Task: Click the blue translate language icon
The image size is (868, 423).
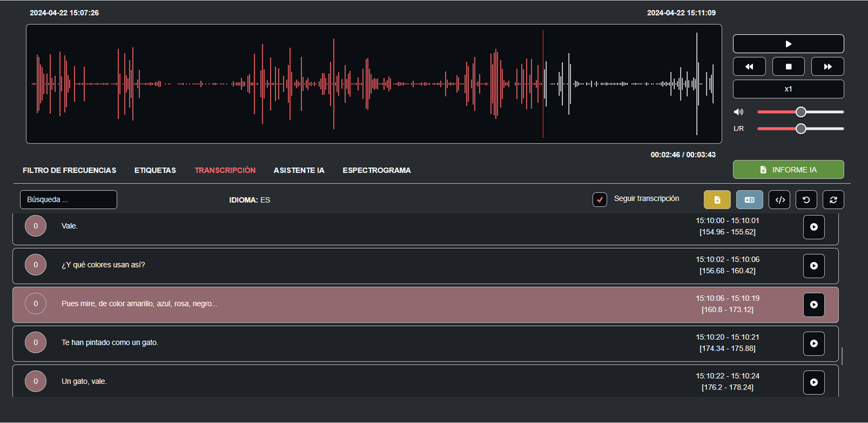Action: [749, 200]
